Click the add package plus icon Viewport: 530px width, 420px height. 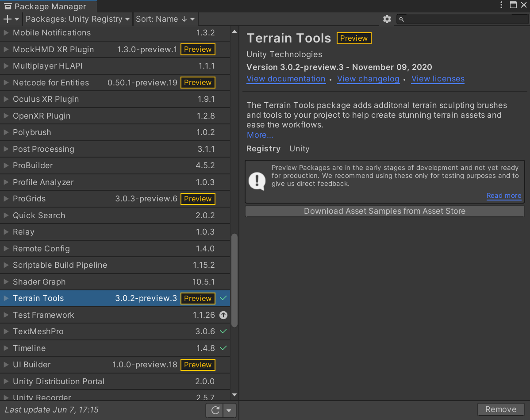(x=7, y=19)
